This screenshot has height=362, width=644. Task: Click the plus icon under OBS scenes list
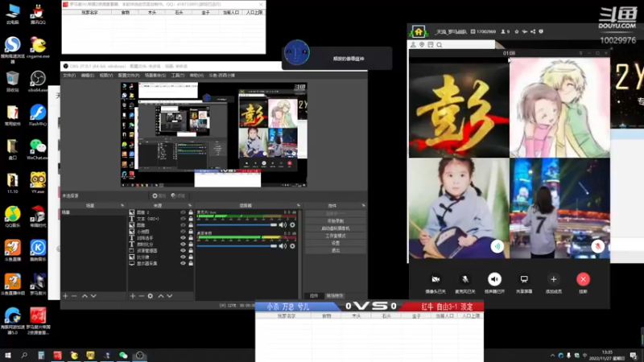coord(65,296)
